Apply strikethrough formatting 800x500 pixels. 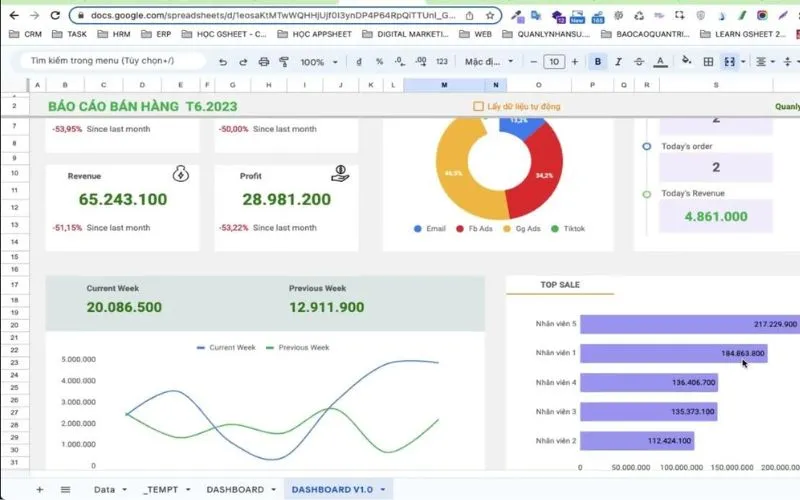(642, 62)
